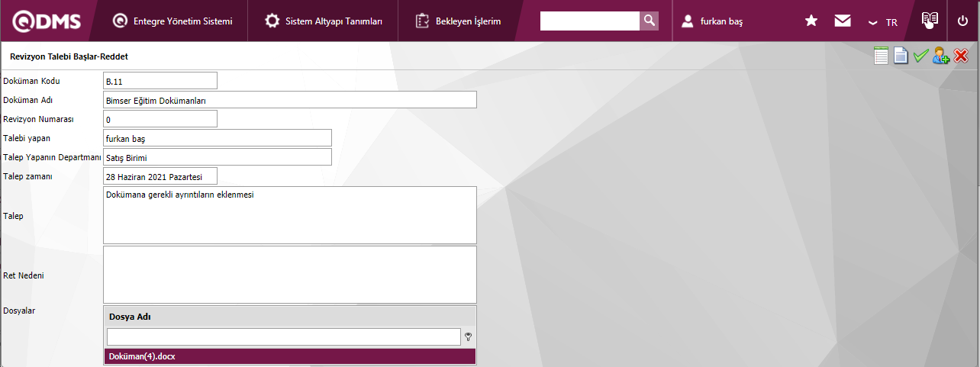
Task: Click the Satış Birimi department field
Action: point(218,157)
